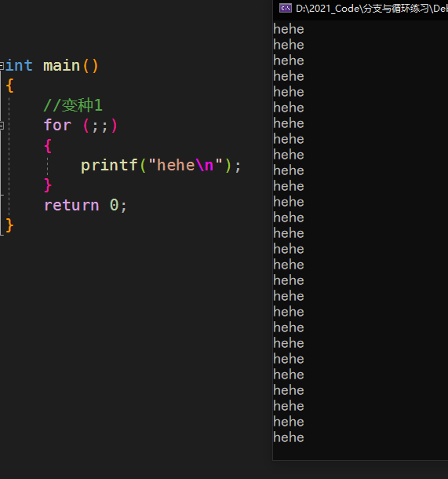This screenshot has height=479, width=448.
Task: Place cursor inside the (;;) loop condition
Action: coord(100,126)
